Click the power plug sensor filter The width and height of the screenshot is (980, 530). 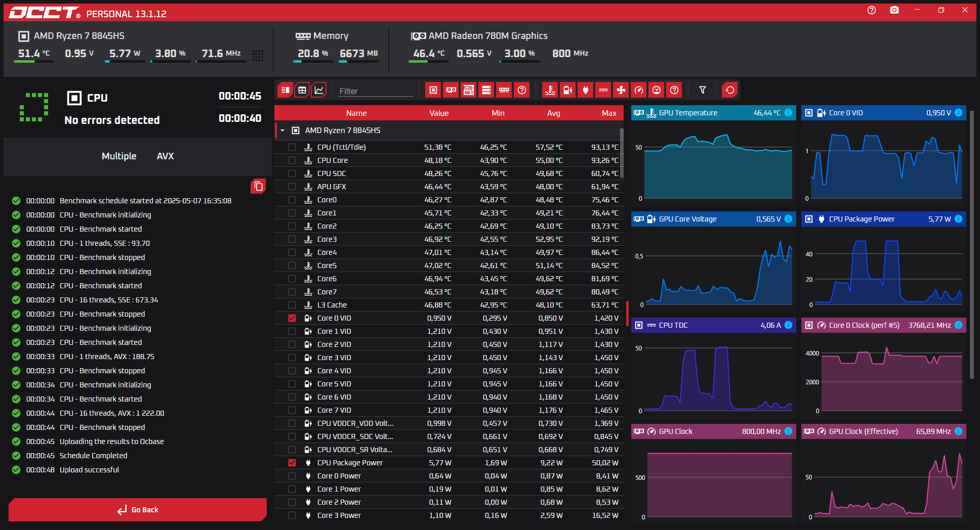[x=586, y=90]
